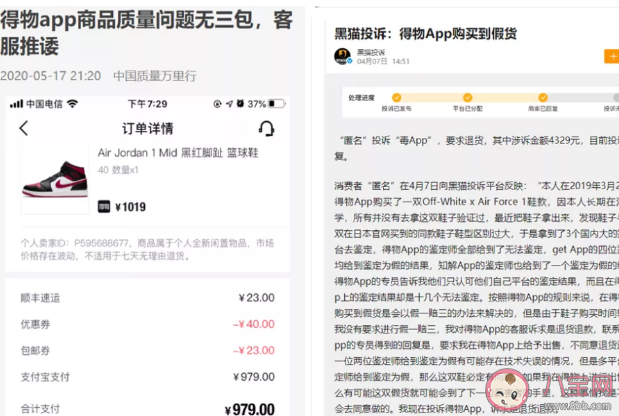
Task: Click the 处理进度 label
Action: (361, 98)
